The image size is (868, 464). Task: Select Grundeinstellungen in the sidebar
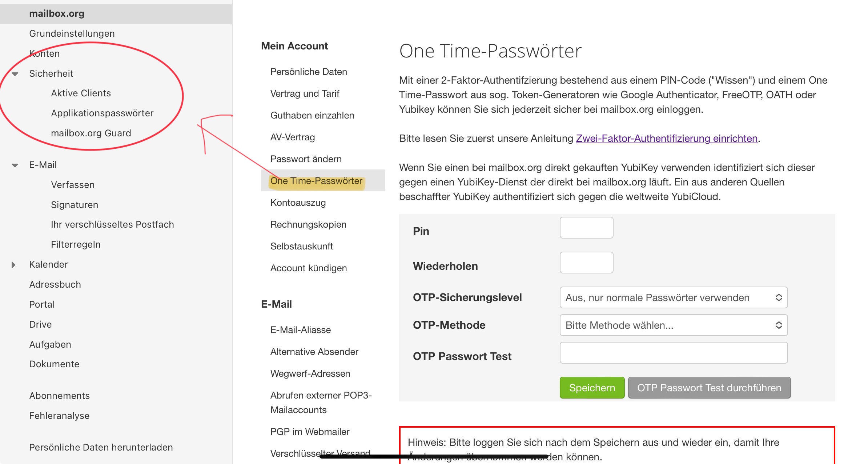[72, 33]
